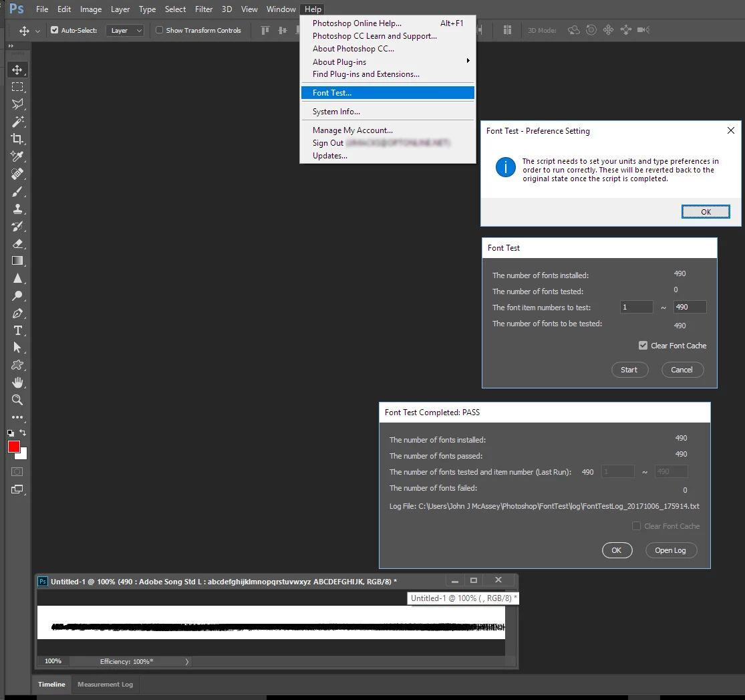Image resolution: width=745 pixels, height=700 pixels.
Task: Choose Updates in the Help menu
Action: click(388, 156)
